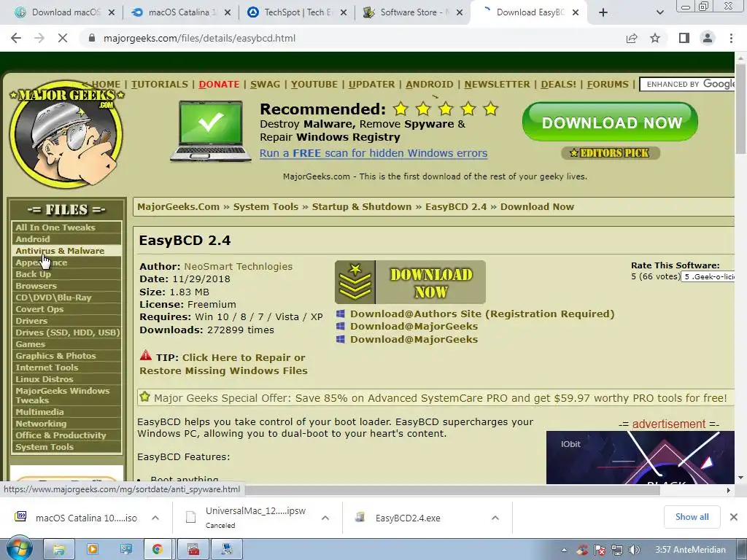
Task: Click the first Download@MajorGeeks link
Action: click(414, 326)
